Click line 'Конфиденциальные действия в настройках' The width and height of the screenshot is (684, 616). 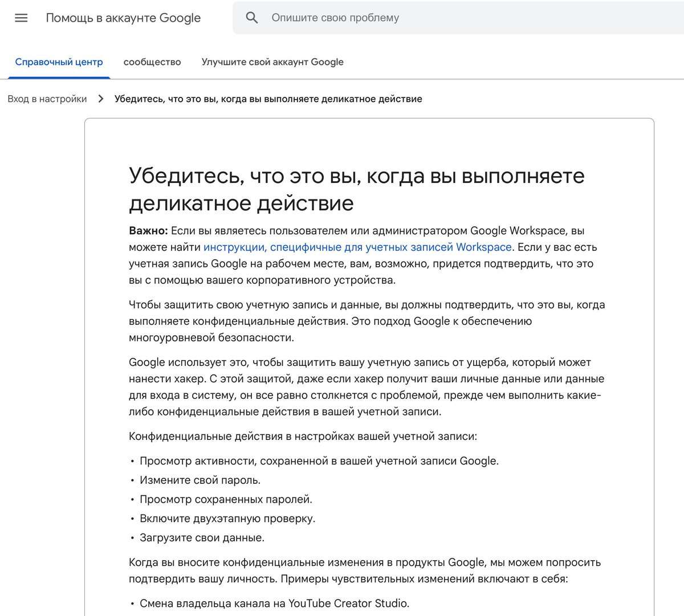[x=303, y=436]
